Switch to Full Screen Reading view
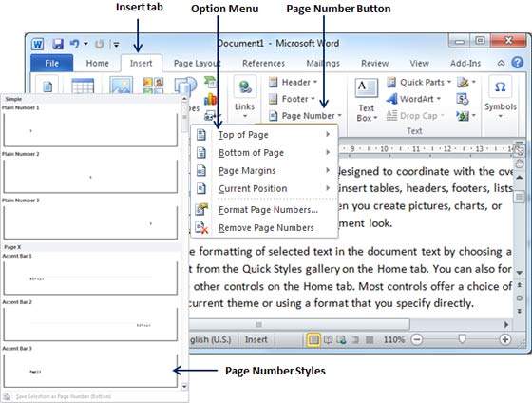 (x=328, y=339)
